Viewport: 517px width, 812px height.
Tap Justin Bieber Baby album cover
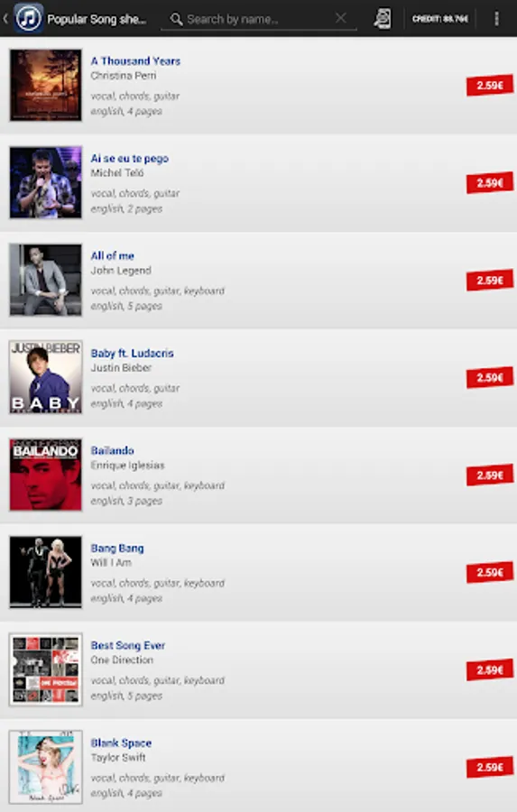(46, 377)
